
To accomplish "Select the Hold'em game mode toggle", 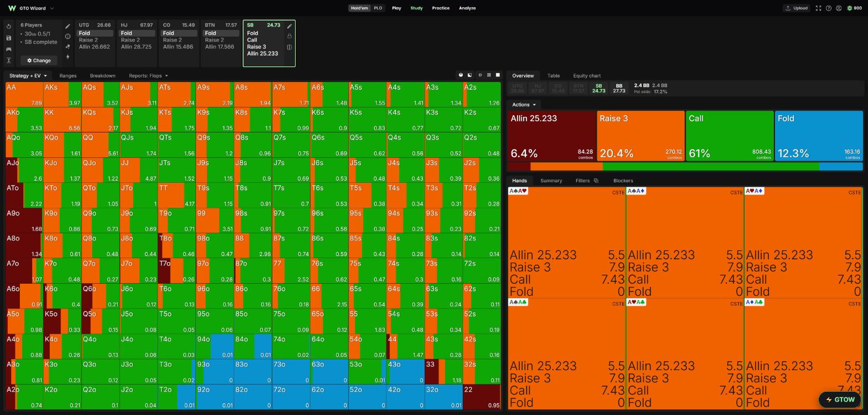I will [359, 8].
